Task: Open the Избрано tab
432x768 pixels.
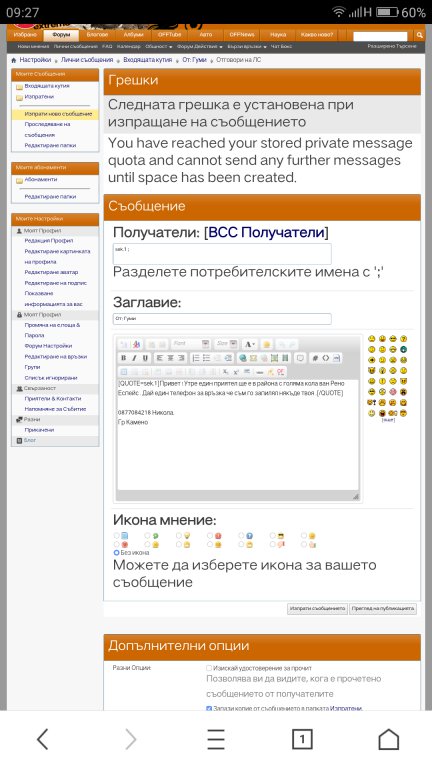Action: [25, 35]
